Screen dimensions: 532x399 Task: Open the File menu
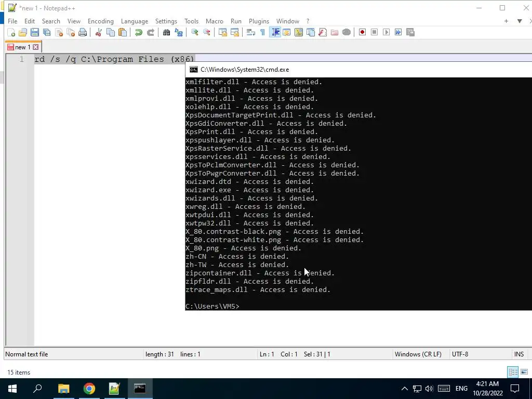12,21
